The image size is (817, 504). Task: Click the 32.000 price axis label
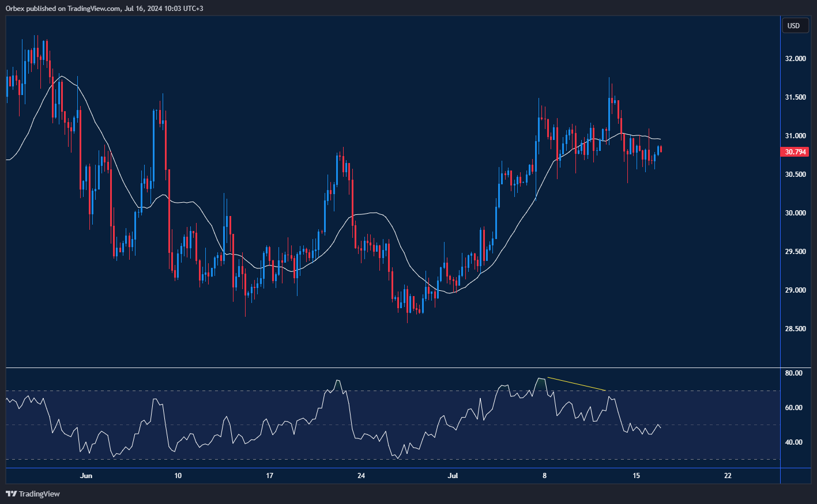tap(795, 59)
